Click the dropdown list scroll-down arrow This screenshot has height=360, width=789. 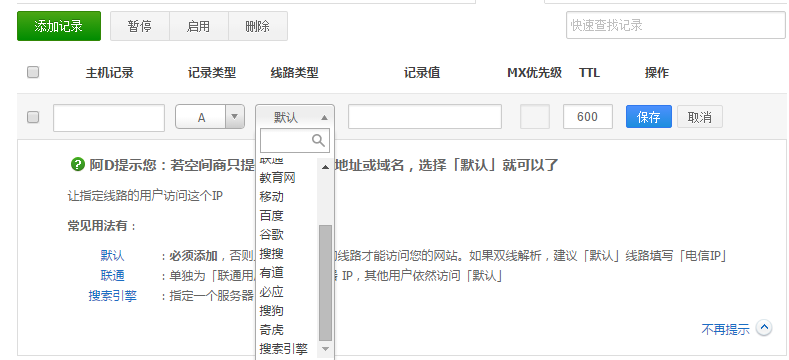(x=325, y=348)
